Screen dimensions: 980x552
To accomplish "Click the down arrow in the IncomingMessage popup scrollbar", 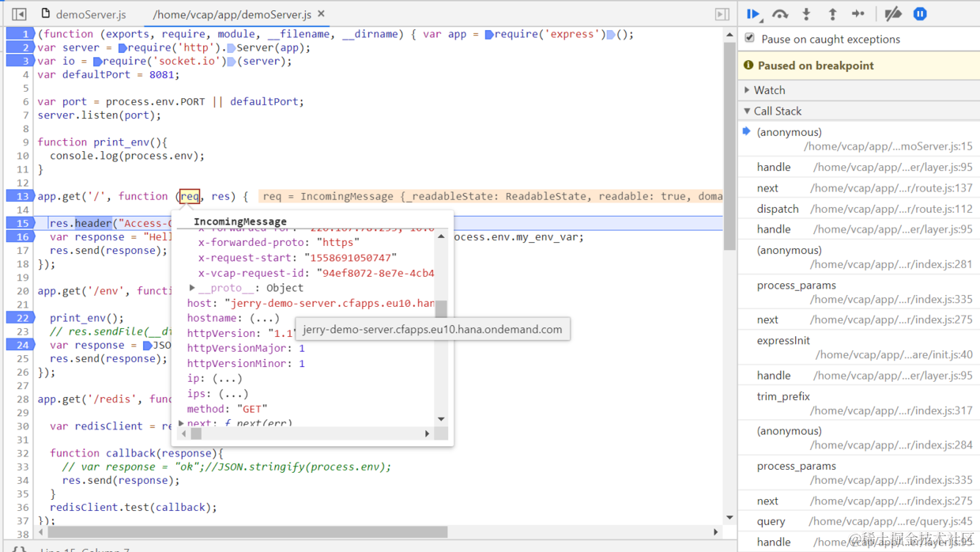I will pos(441,419).
